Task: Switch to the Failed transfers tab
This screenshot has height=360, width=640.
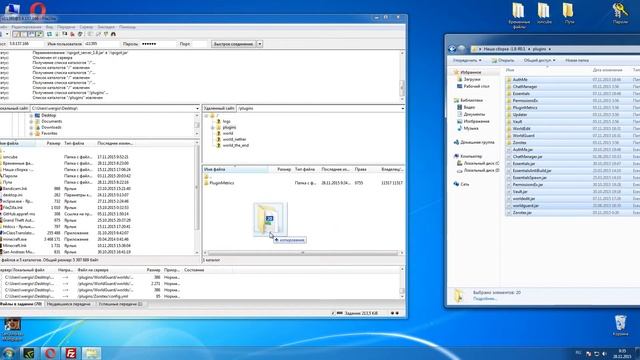Action: point(69,304)
